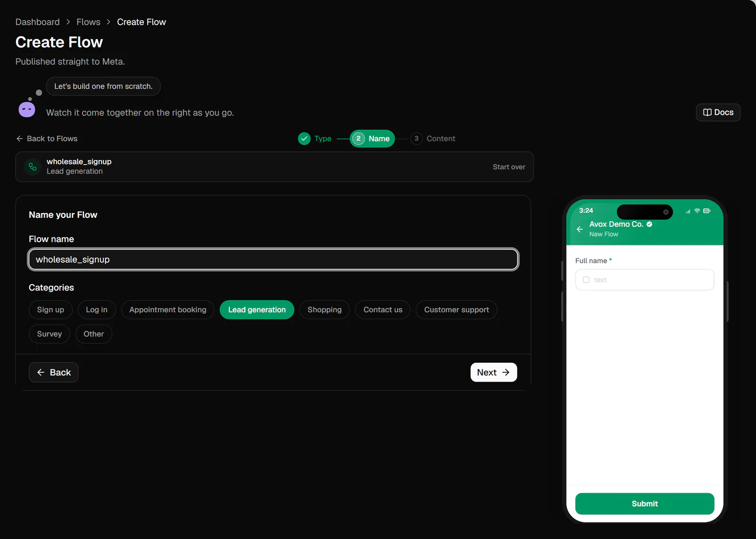
Task: Click the Wi-Fi icon in the phone status bar
Action: point(697,211)
